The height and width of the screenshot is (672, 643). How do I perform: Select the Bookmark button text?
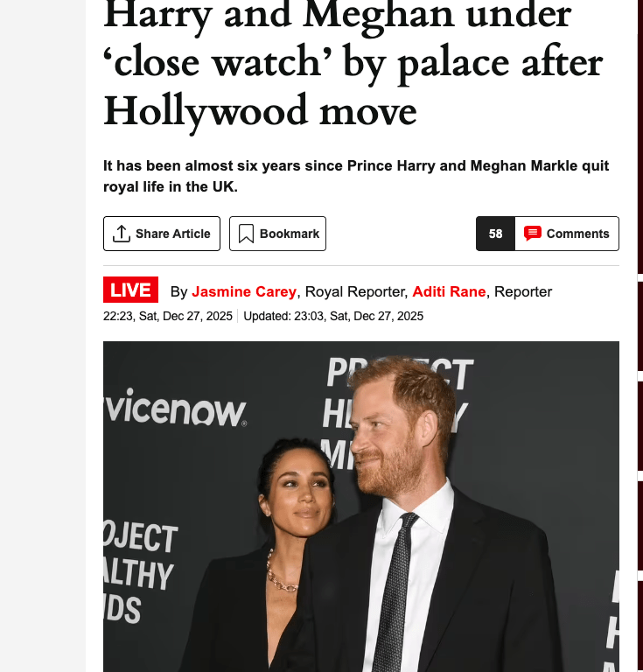[290, 234]
